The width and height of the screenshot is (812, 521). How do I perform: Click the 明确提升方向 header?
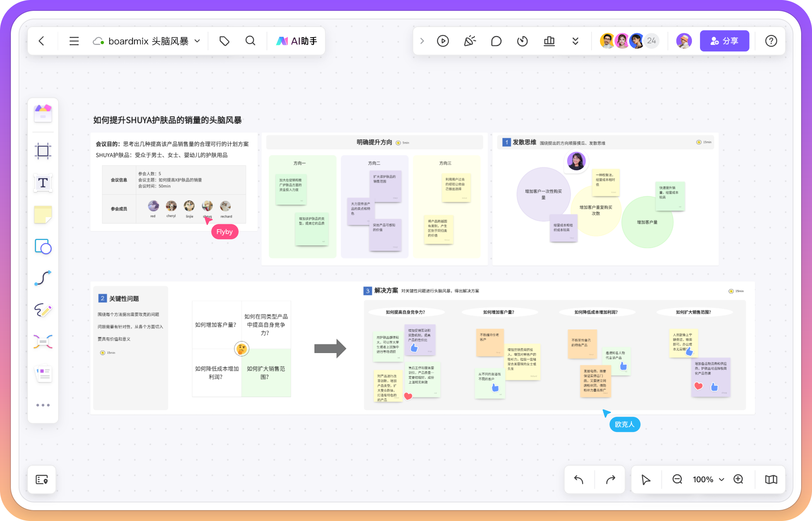374,142
